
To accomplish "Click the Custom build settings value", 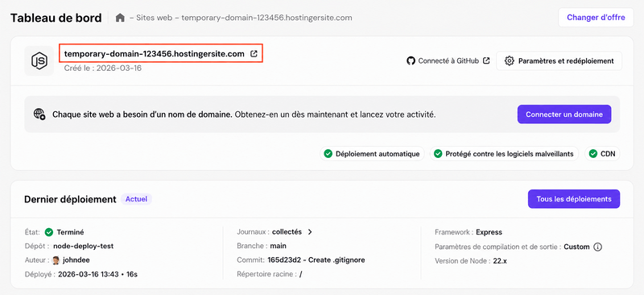I will [576, 247].
